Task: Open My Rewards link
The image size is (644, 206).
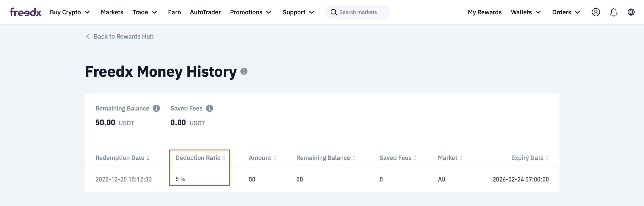Action: click(485, 12)
